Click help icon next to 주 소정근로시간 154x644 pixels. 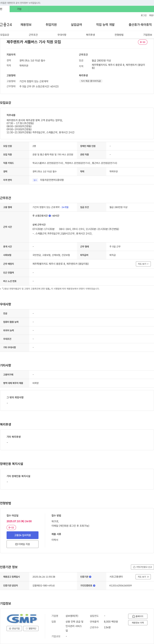click(50, 216)
